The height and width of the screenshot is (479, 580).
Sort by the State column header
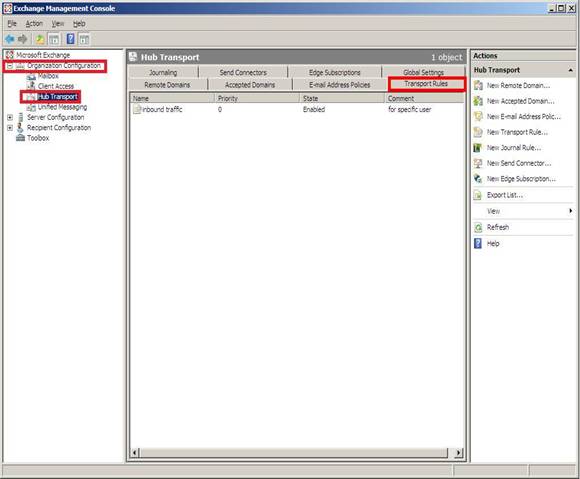pos(342,98)
